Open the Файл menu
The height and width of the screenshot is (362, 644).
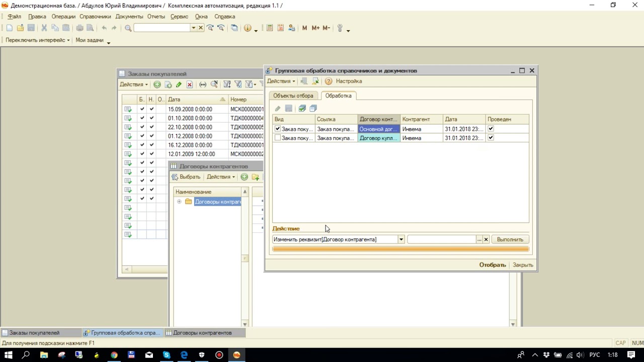click(x=14, y=17)
